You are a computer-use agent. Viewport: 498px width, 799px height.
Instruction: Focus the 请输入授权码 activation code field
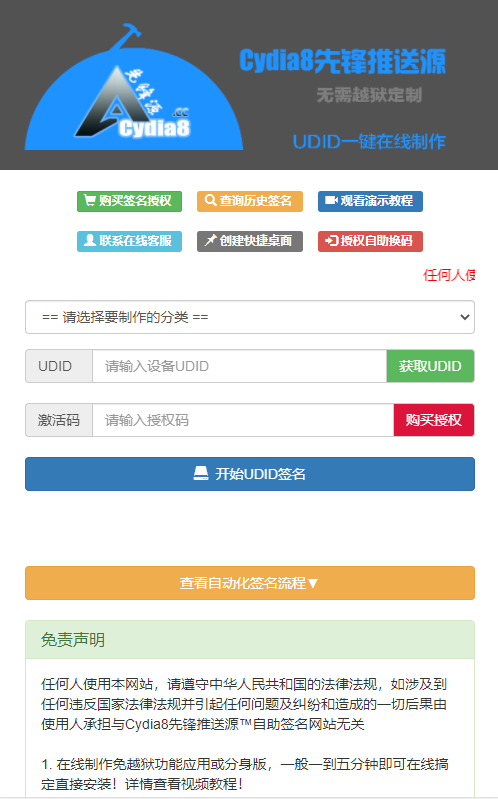243,420
